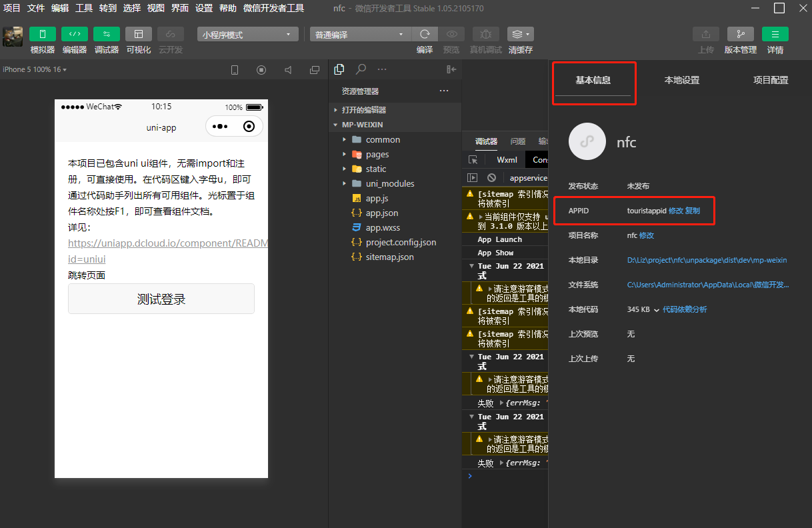
Task: Open project.config.json in the file tree
Action: (x=401, y=242)
